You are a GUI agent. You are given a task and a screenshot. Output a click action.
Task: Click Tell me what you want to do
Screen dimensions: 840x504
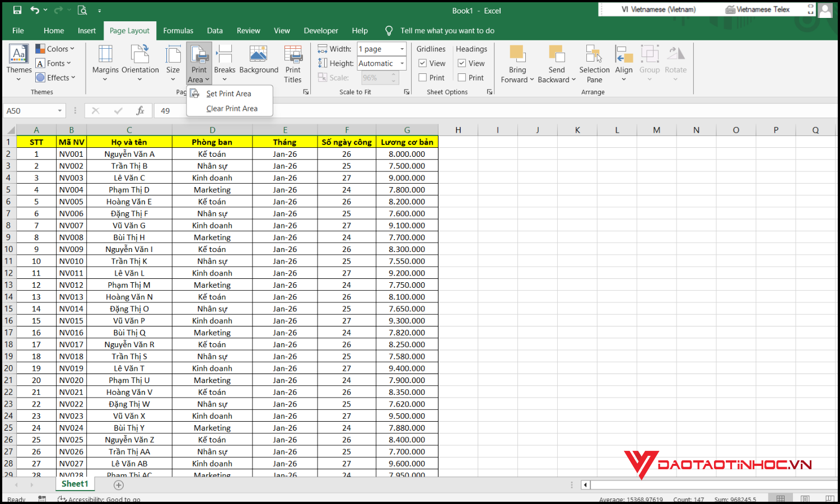click(x=447, y=31)
